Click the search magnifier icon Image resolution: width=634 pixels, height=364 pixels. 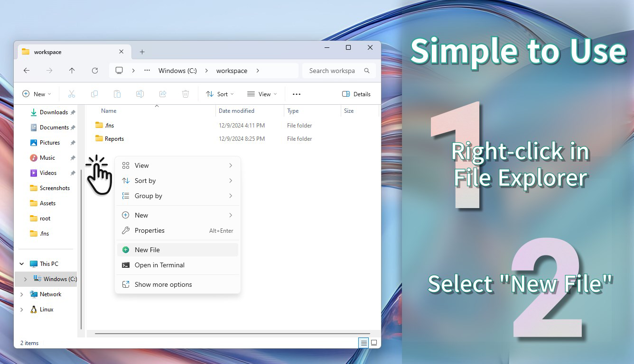367,71
